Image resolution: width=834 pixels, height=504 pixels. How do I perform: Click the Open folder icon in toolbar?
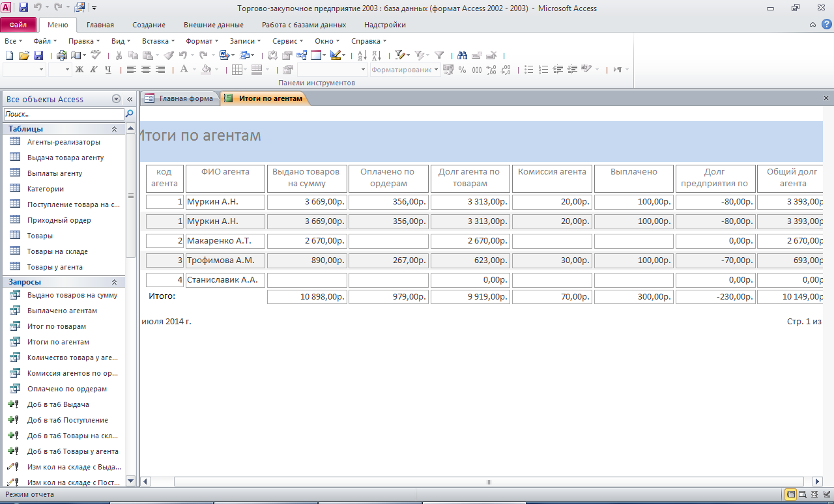pyautogui.click(x=24, y=55)
